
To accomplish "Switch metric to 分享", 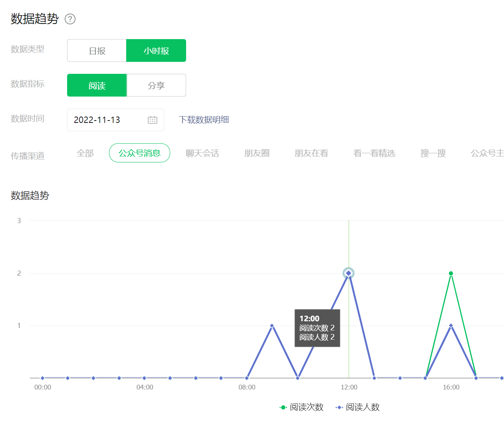I will click(156, 85).
